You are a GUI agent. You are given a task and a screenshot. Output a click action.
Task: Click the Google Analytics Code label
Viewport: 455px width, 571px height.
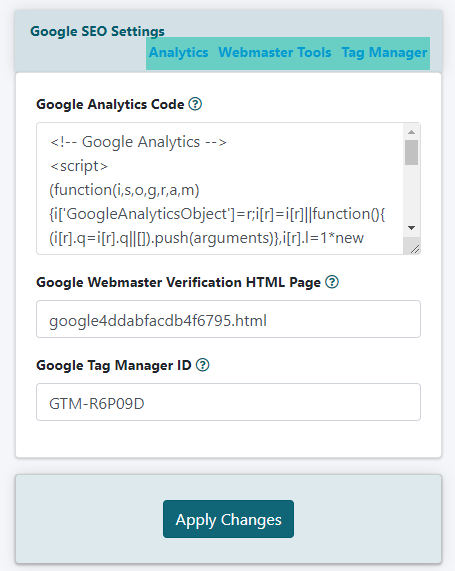[110, 105]
